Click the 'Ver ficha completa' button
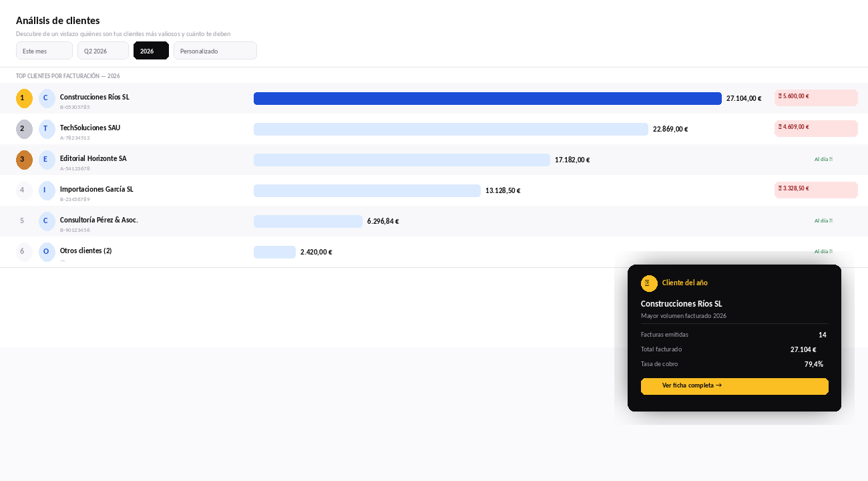The image size is (868, 481). click(x=734, y=386)
